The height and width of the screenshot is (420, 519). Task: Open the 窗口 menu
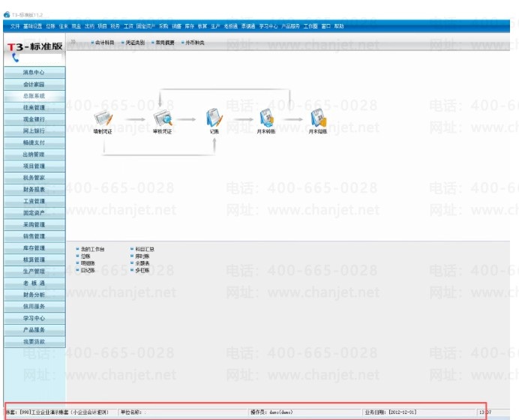click(326, 26)
